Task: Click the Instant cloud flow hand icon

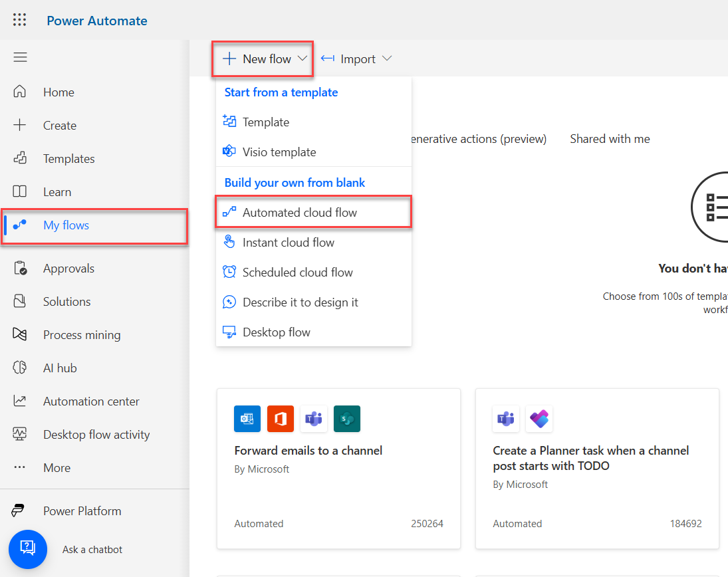Action: (229, 241)
